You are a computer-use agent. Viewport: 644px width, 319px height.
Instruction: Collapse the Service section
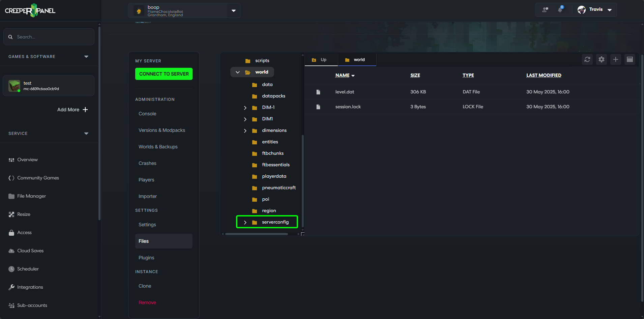coord(86,133)
